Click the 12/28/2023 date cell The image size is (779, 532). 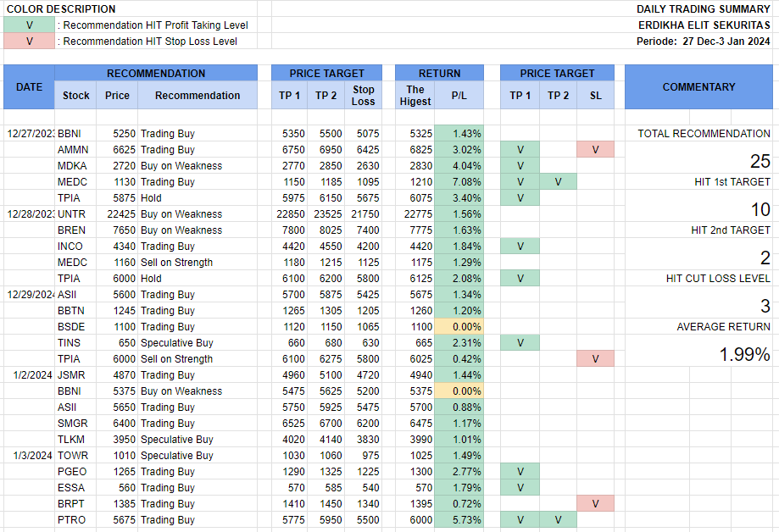tap(31, 214)
